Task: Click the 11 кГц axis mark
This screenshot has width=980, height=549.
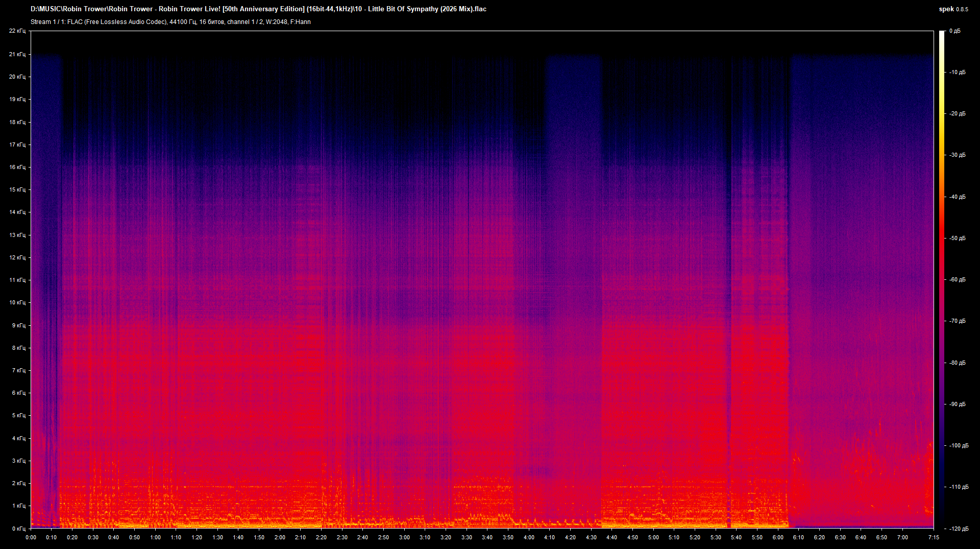Action: click(x=18, y=280)
